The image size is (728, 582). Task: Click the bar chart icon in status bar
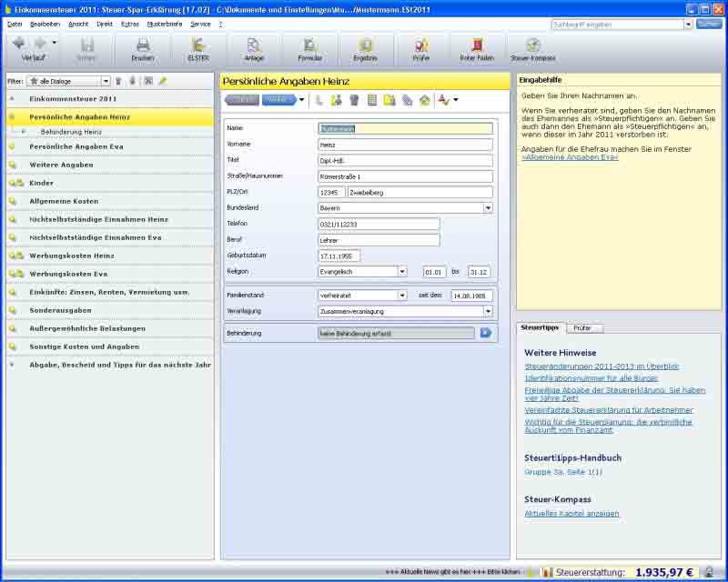coord(548,572)
